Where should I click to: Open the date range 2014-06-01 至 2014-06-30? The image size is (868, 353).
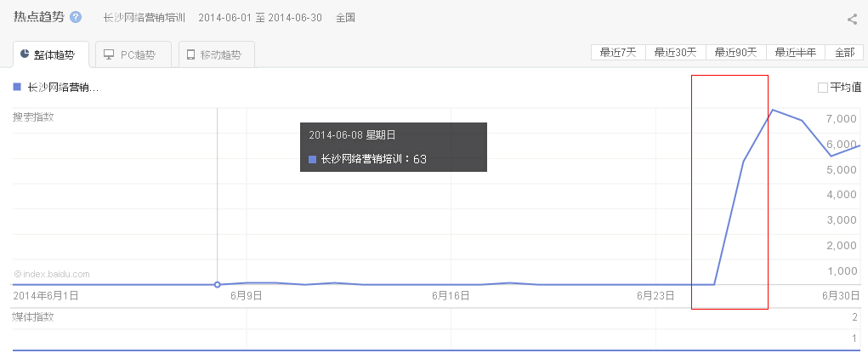pos(259,18)
